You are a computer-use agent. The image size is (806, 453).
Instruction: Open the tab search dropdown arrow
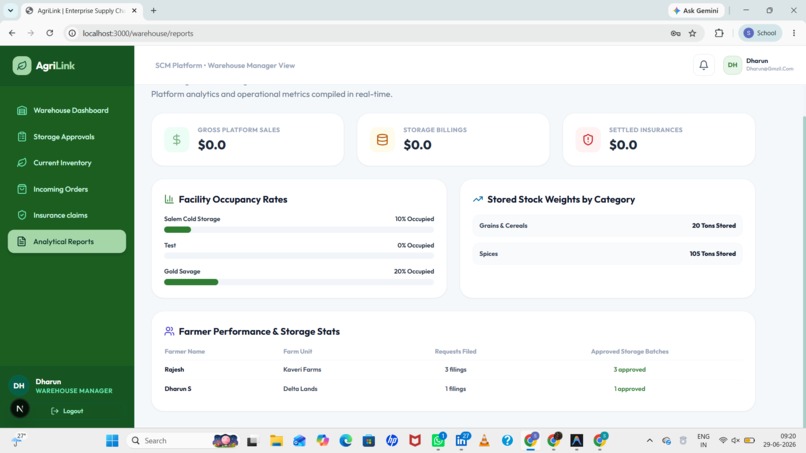(10, 10)
